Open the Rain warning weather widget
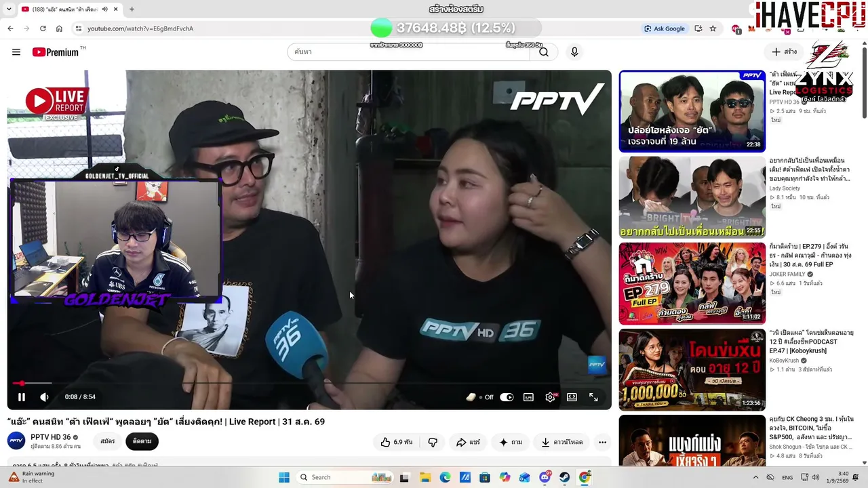The height and width of the screenshot is (488, 868). pos(33,477)
